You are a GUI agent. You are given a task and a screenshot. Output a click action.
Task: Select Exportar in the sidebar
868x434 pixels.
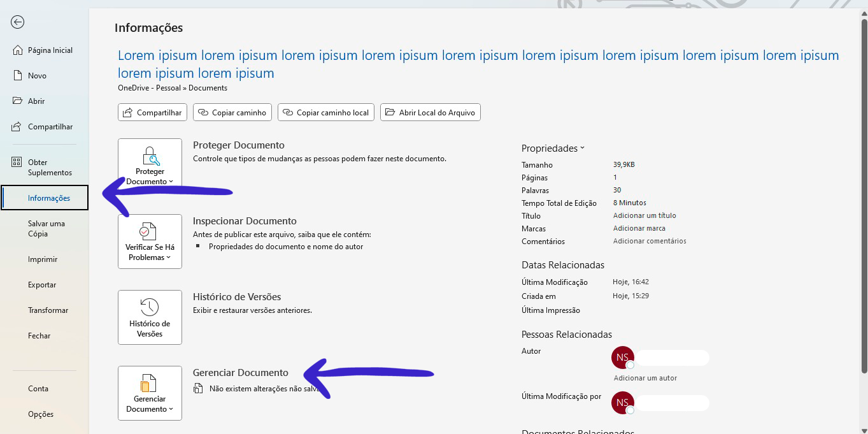coord(42,285)
